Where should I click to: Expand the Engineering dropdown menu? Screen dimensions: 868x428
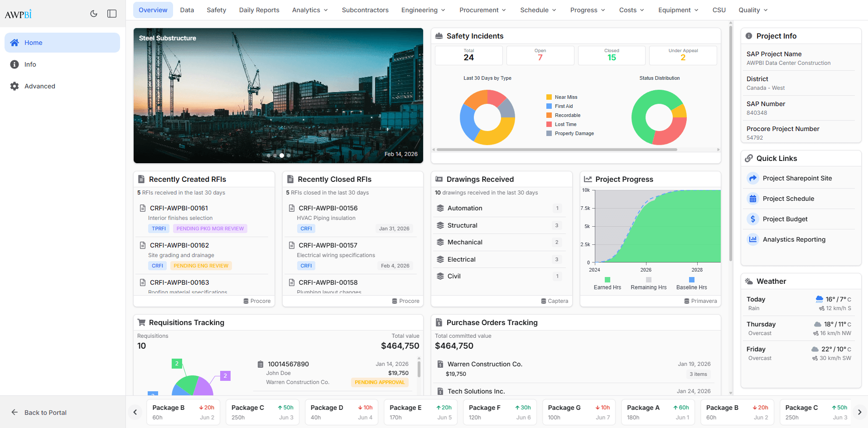tap(423, 10)
